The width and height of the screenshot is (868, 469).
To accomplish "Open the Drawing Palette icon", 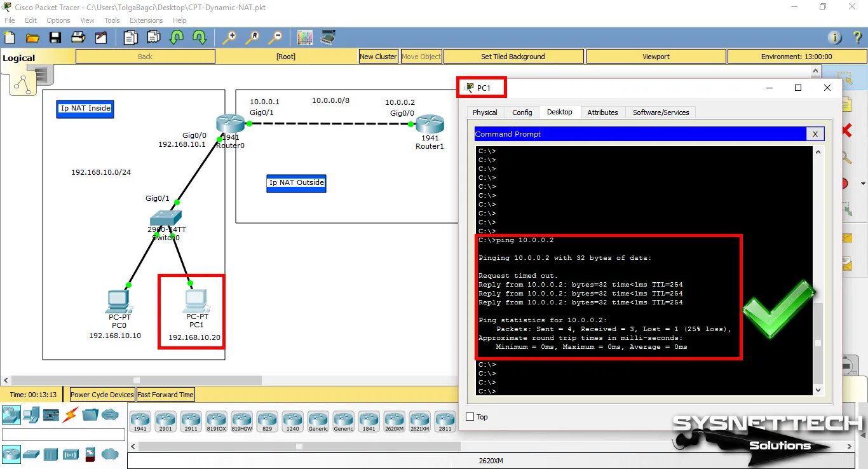I will [x=305, y=37].
